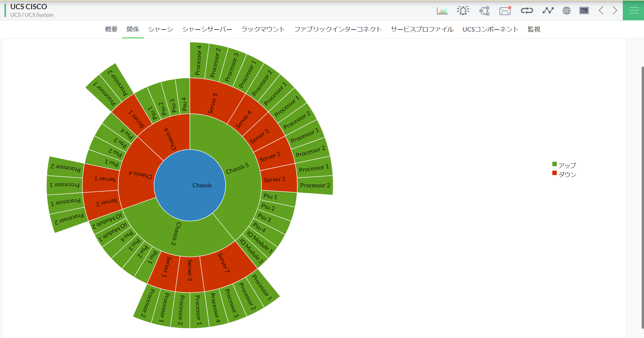
Task: Expand the green hamburger menu
Action: click(634, 11)
